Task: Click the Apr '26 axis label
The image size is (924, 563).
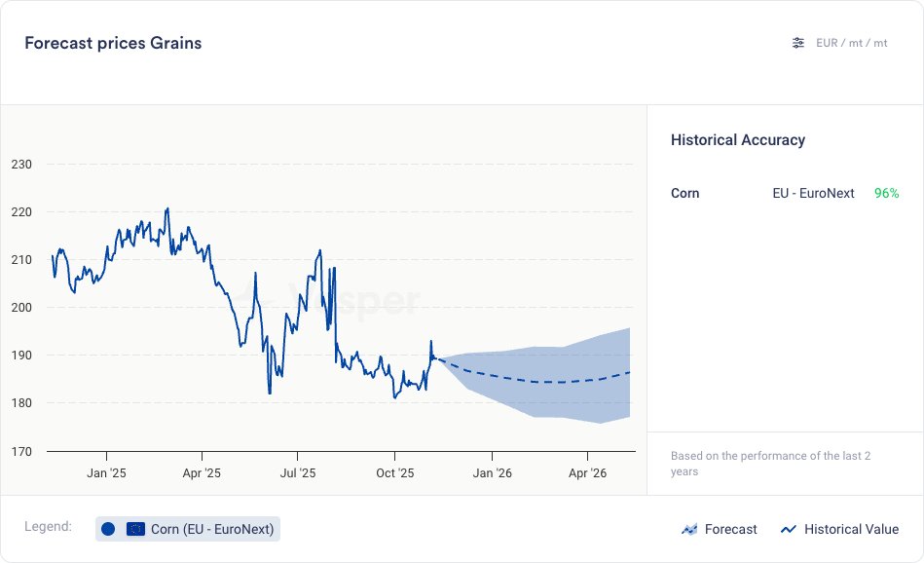Action: (587, 473)
